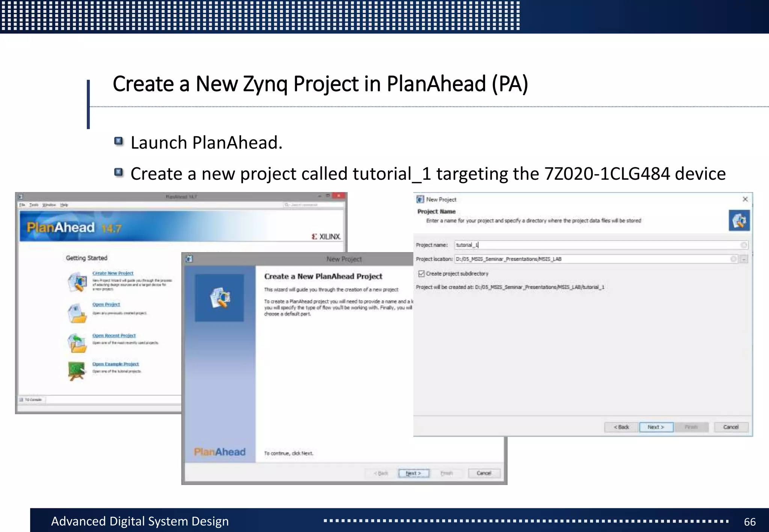Click the PlanAhead window title bar icon
The image size is (769, 532).
click(x=21, y=196)
